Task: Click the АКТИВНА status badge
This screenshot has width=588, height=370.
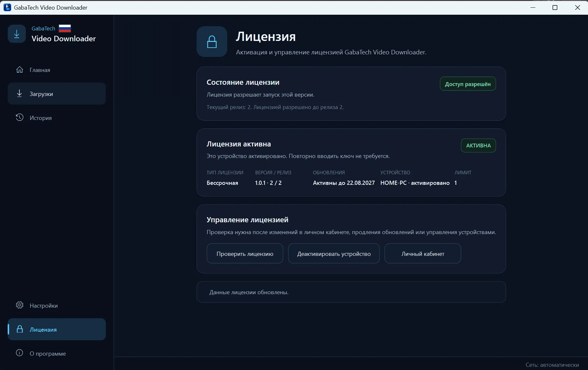Action: point(478,146)
